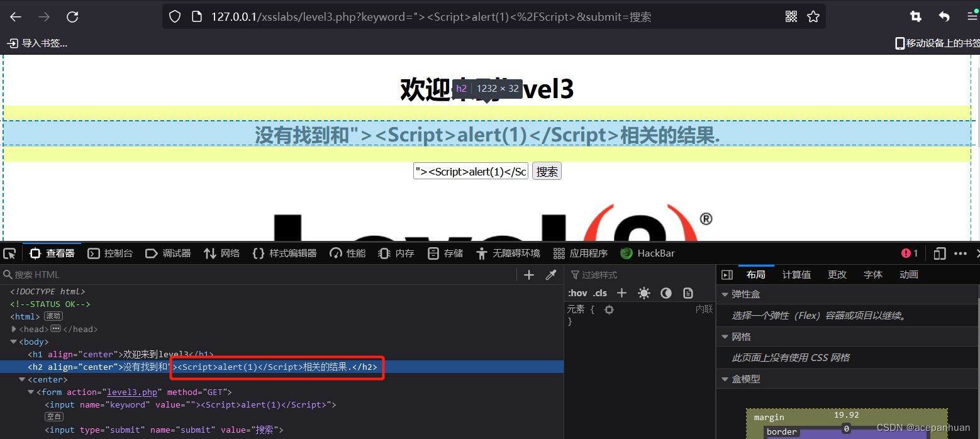Switch to the 控制台 tab
The image size is (980, 439).
(111, 253)
